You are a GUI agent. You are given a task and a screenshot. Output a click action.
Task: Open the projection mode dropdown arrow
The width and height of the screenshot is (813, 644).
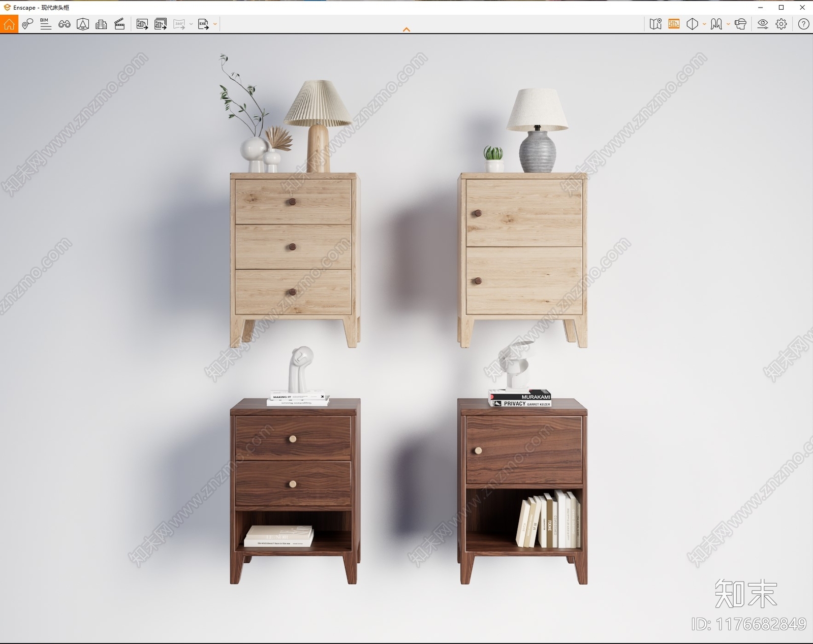(x=704, y=24)
